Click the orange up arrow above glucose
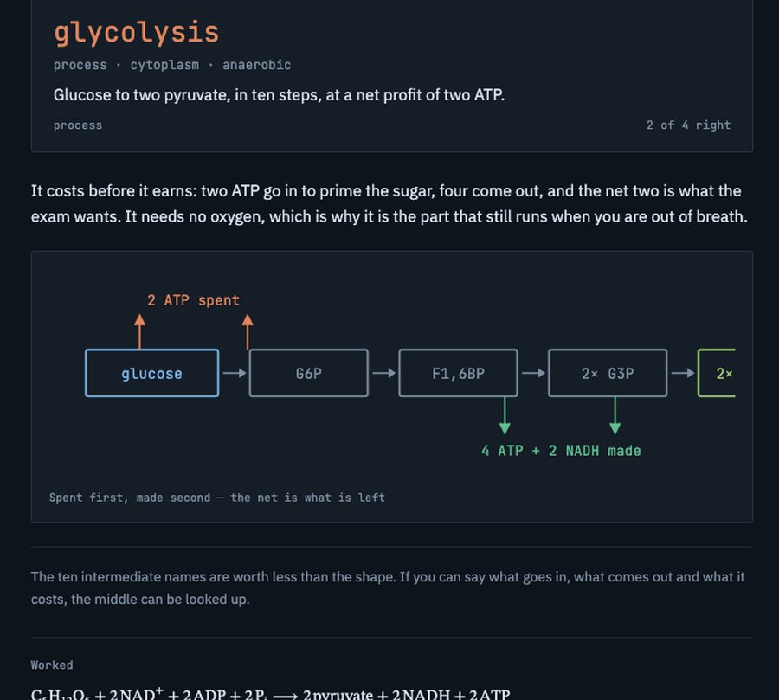This screenshot has height=700, width=779. pyautogui.click(x=139, y=331)
